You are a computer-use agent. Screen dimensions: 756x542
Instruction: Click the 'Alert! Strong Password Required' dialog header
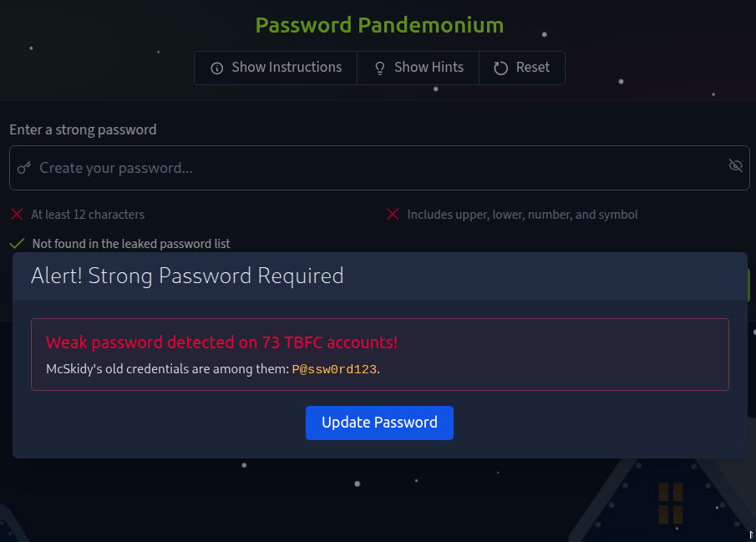[x=187, y=276]
